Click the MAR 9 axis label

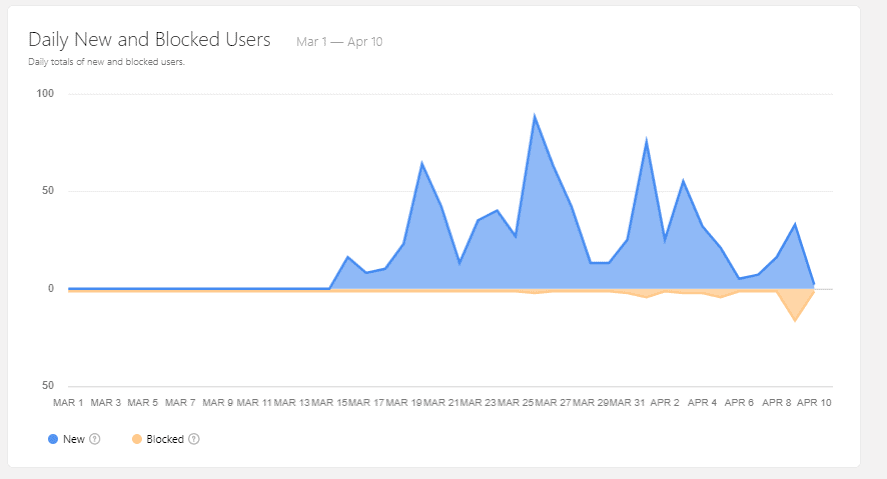click(217, 403)
